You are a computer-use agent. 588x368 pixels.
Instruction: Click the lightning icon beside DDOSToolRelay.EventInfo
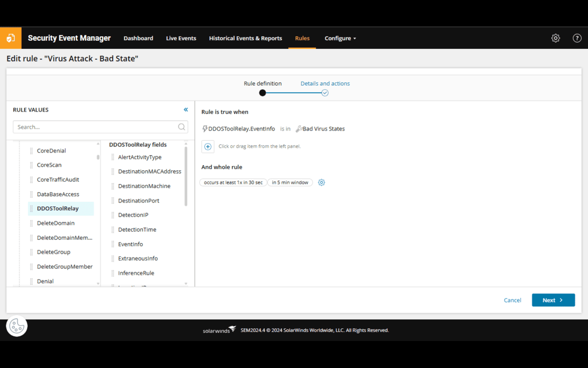(x=204, y=128)
